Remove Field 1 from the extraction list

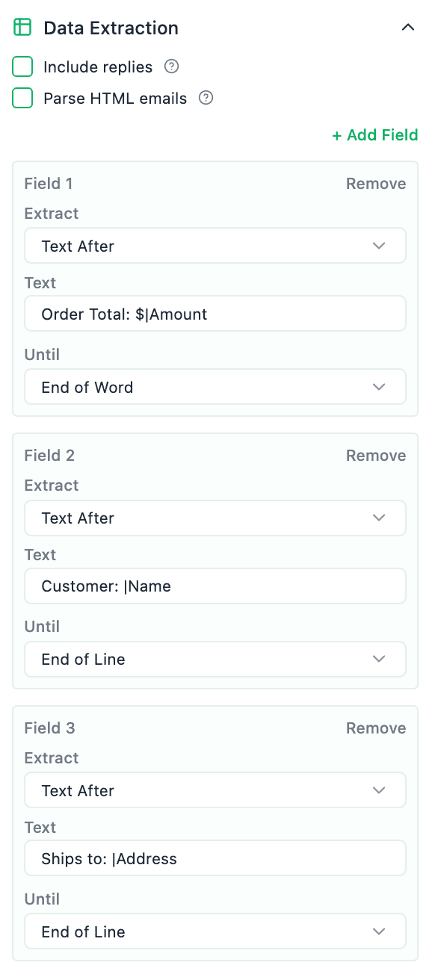point(376,183)
